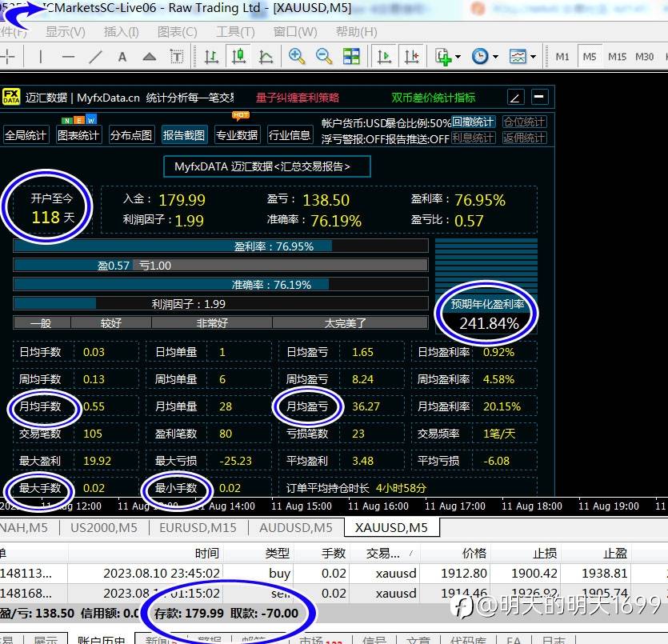This screenshot has height=644, width=668.
Task: Click the 回撤统计 button
Action: (473, 122)
